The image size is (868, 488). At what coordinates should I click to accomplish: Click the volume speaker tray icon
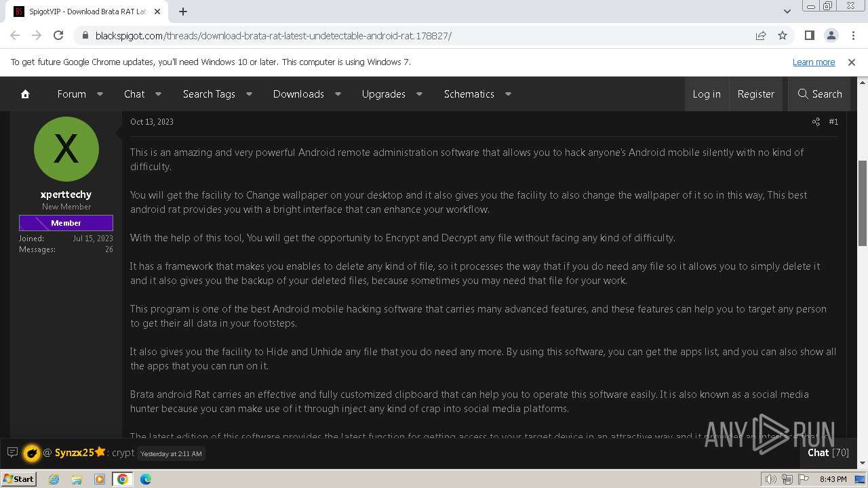[x=771, y=479]
